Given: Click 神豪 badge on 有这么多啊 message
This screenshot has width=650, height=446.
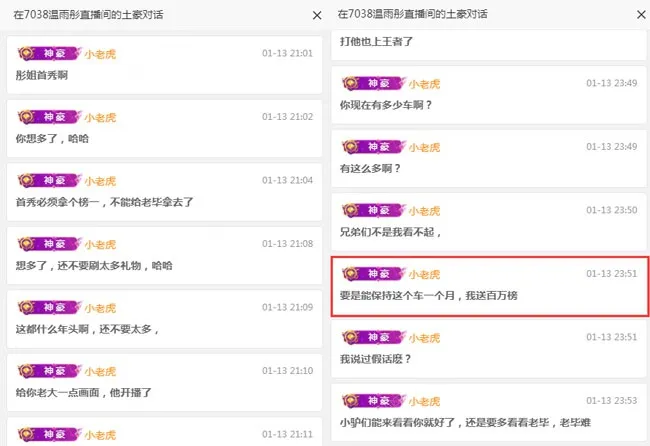Looking at the screenshot, I should coord(374,147).
